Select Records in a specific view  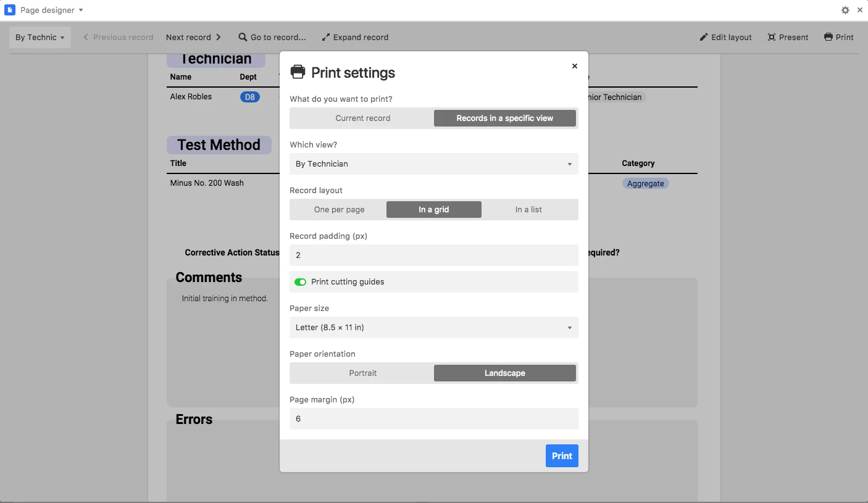tap(505, 118)
